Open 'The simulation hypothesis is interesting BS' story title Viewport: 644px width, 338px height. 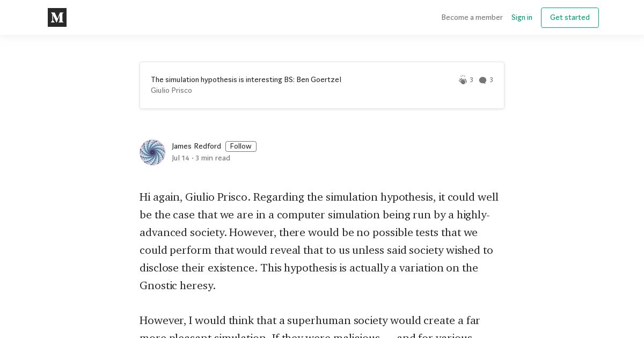tap(246, 80)
